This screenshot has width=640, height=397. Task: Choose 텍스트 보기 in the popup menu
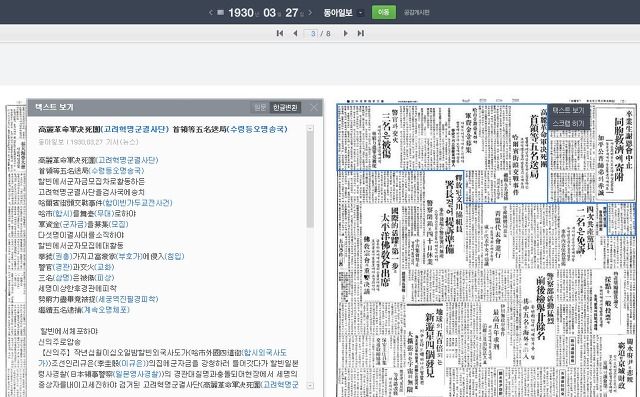pos(569,110)
